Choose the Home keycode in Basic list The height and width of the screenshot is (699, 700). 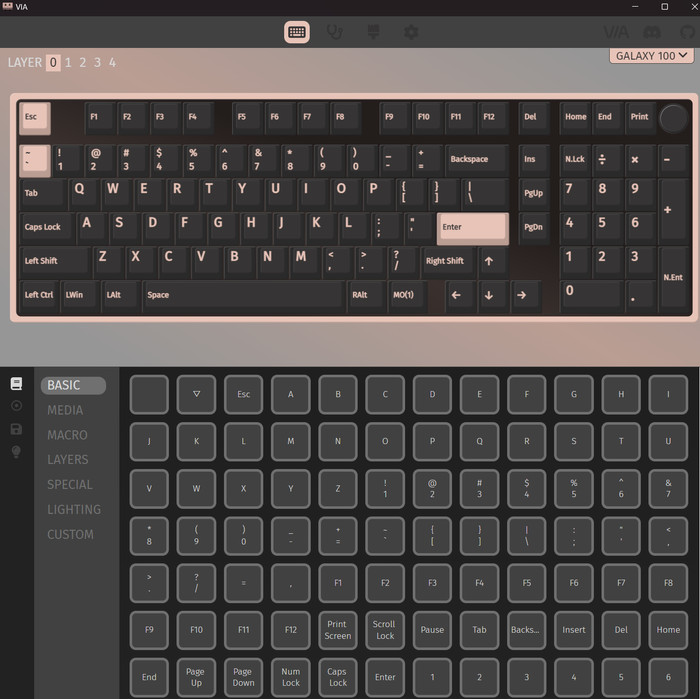tap(668, 630)
